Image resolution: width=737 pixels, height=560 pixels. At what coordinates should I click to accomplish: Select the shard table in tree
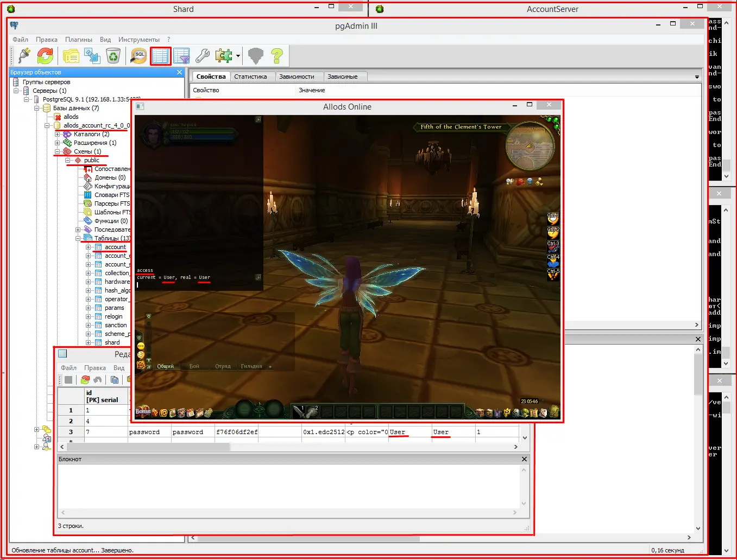coord(112,342)
